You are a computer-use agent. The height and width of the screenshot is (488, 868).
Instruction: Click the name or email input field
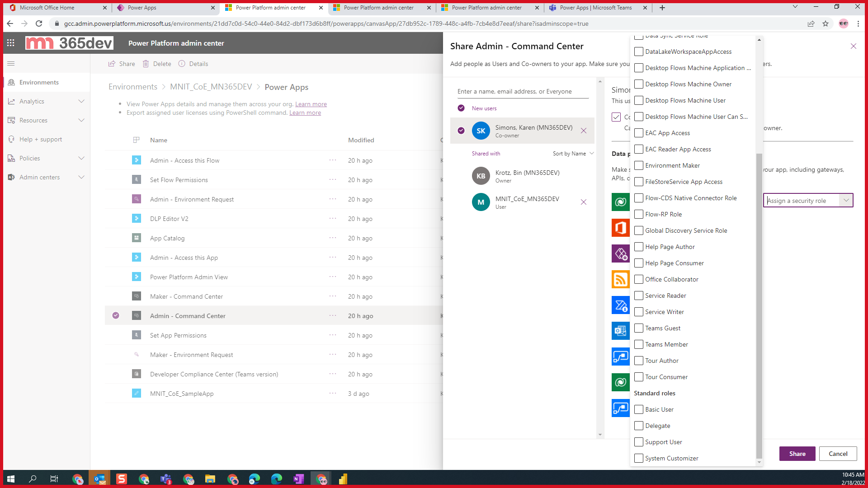pos(523,91)
